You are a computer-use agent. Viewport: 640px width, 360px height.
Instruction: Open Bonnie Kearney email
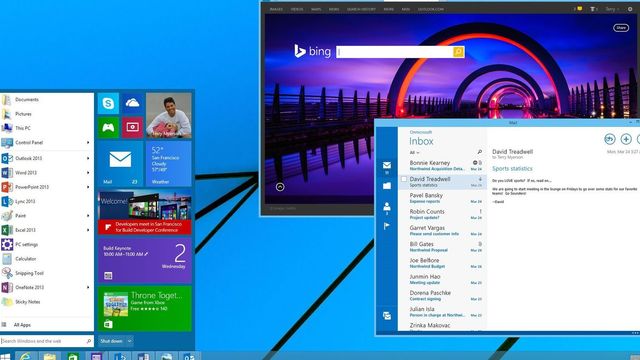point(442,165)
